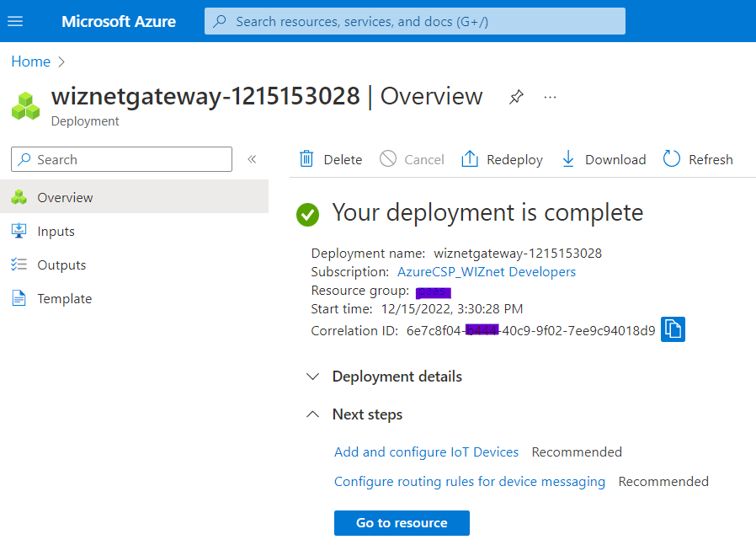The height and width of the screenshot is (545, 756).
Task: Cancel the deployment
Action: 412,159
